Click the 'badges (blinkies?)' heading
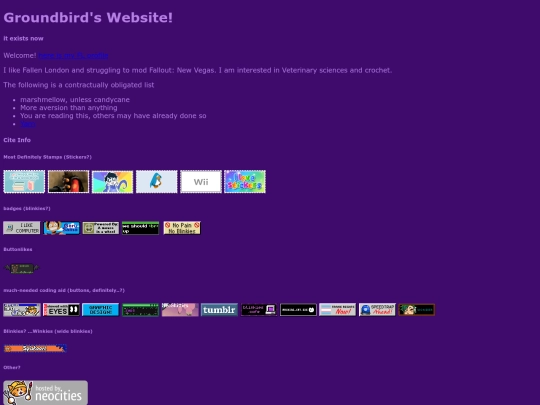Screen dimensions: 540x405 27,208
